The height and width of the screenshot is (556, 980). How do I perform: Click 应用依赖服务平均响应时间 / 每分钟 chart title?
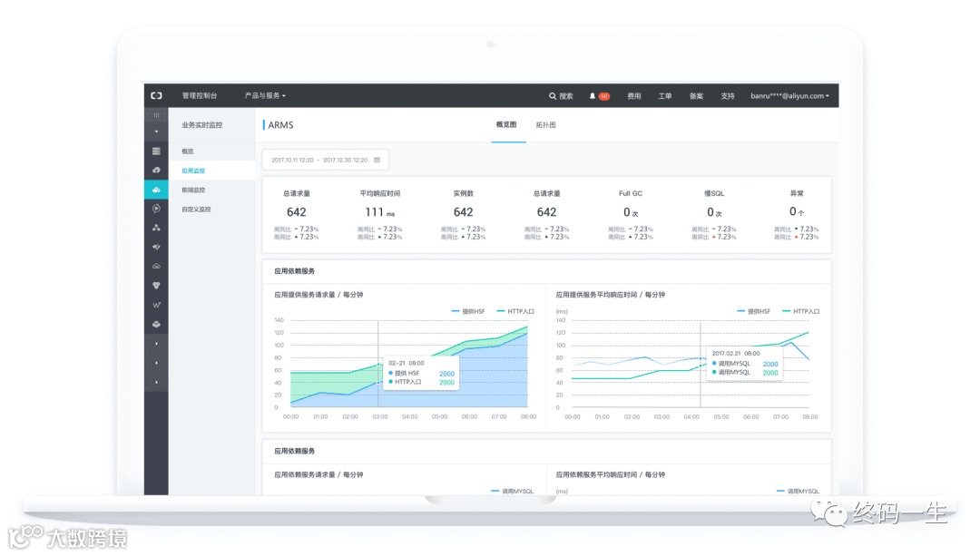[611, 474]
